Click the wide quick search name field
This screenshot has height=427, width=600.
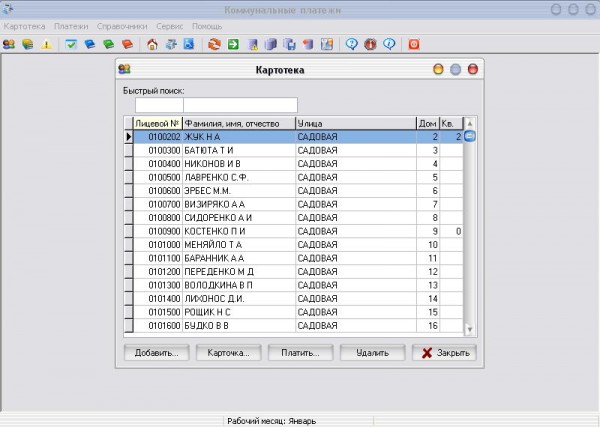(240, 105)
